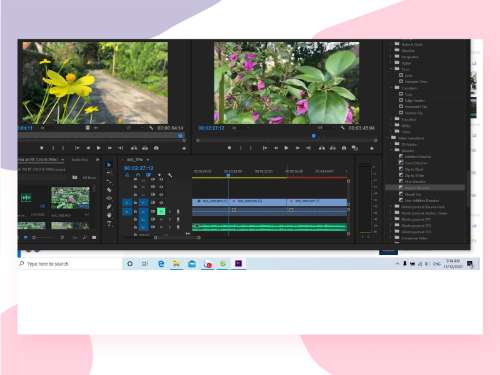Click the timeline zoom scroll bar
Viewport: 500px width, 375px height.
[x=178, y=238]
